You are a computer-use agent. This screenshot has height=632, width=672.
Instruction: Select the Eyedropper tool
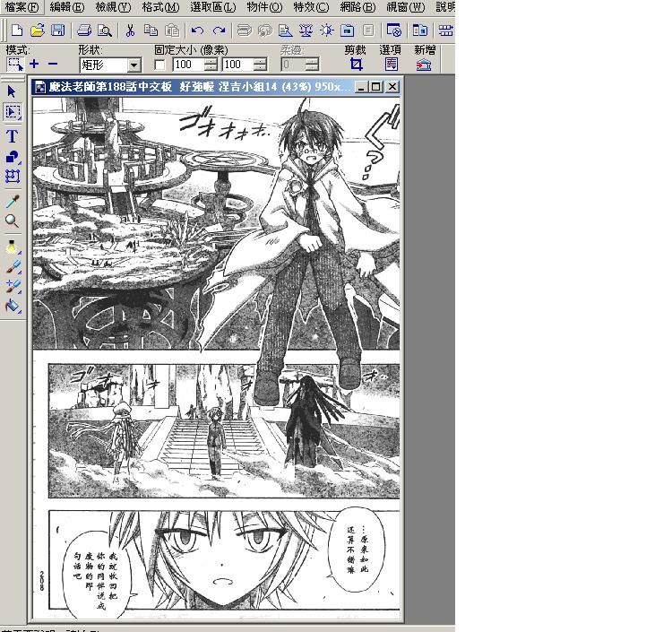pyautogui.click(x=13, y=201)
